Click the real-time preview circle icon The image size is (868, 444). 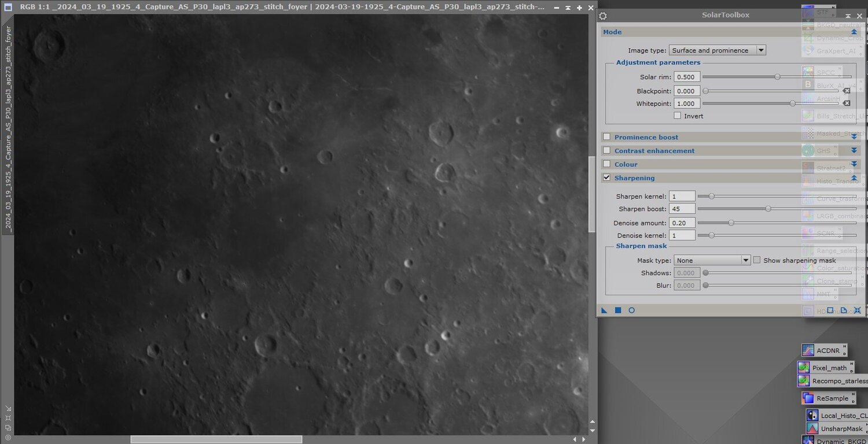point(631,310)
